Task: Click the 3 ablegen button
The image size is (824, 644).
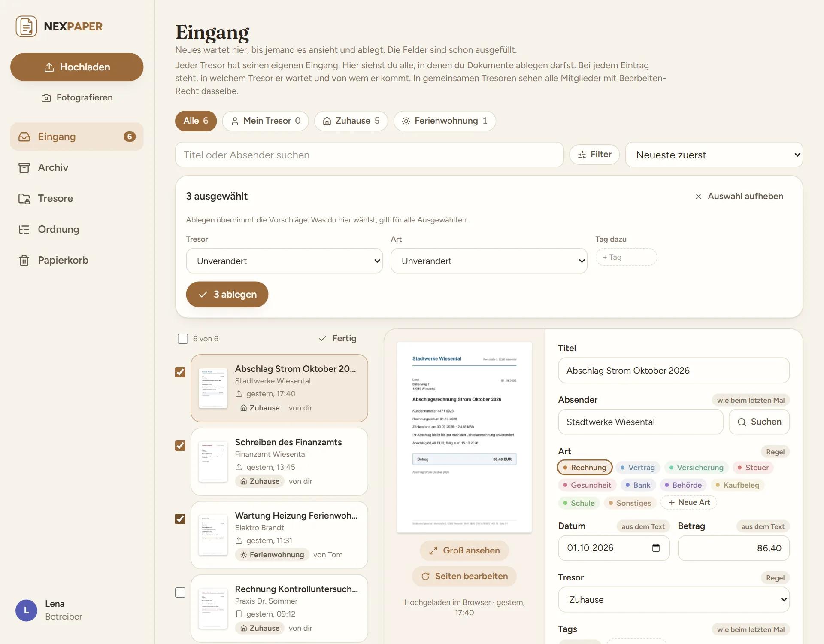Action: click(227, 295)
